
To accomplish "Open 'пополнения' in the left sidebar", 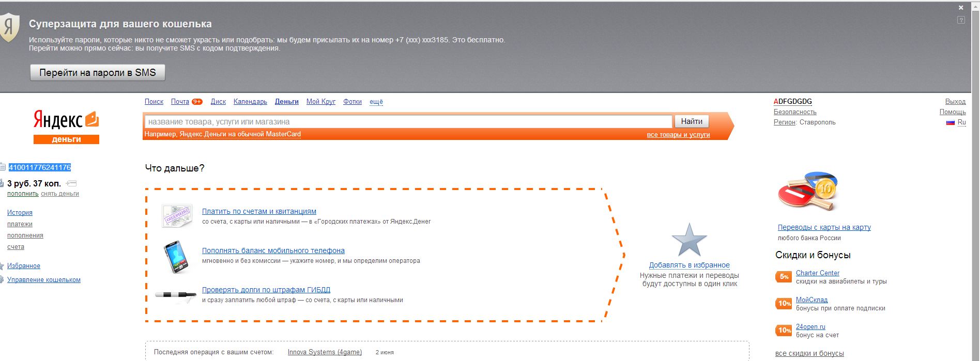I will coord(25,236).
